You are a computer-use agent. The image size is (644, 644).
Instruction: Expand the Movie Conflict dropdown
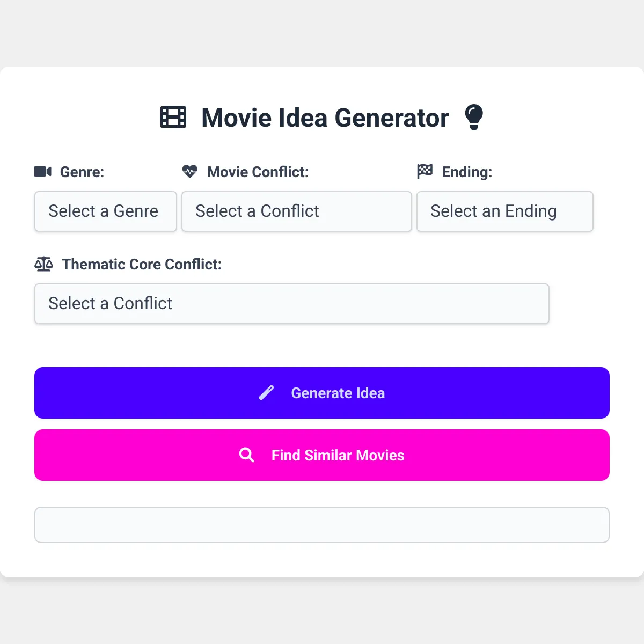(297, 211)
